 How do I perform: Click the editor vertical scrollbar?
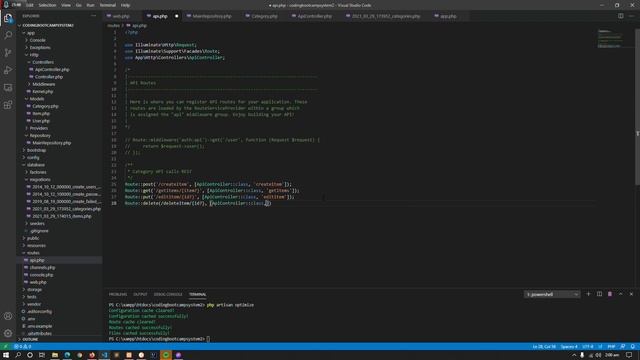[x=637, y=106]
